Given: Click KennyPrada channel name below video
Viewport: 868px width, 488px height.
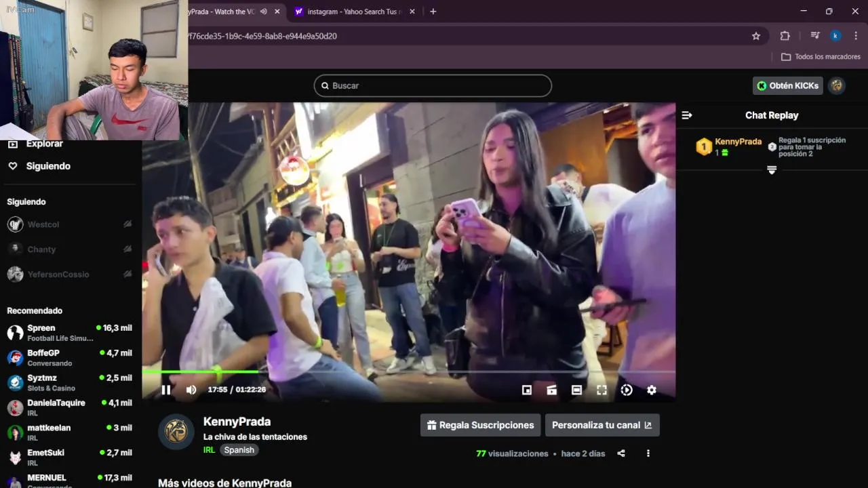Looking at the screenshot, I should point(237,422).
